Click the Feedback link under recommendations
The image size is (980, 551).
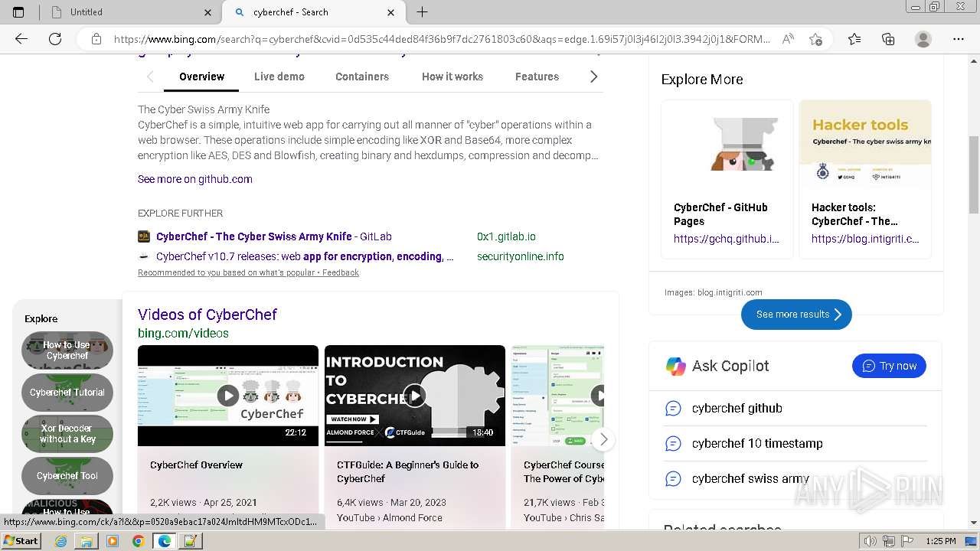coord(341,272)
